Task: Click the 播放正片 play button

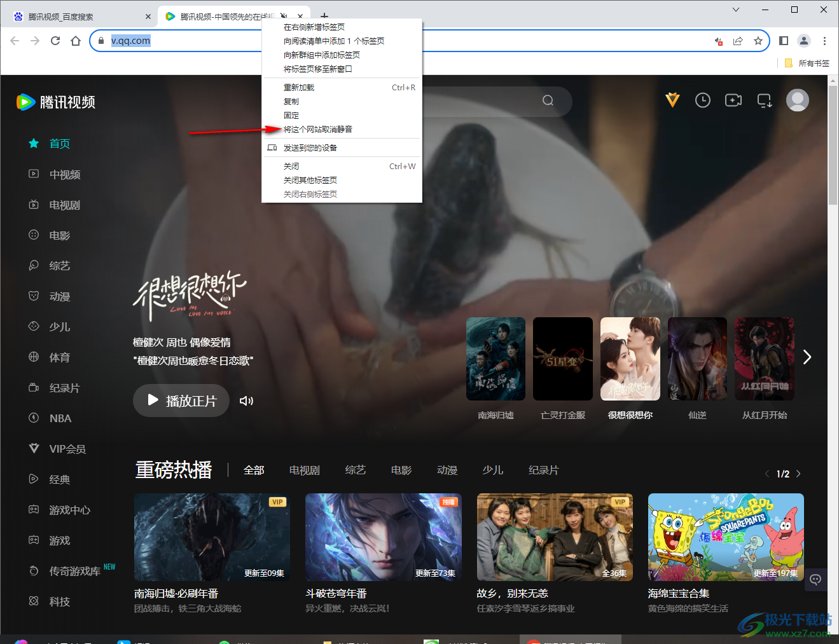Action: pyautogui.click(x=181, y=401)
